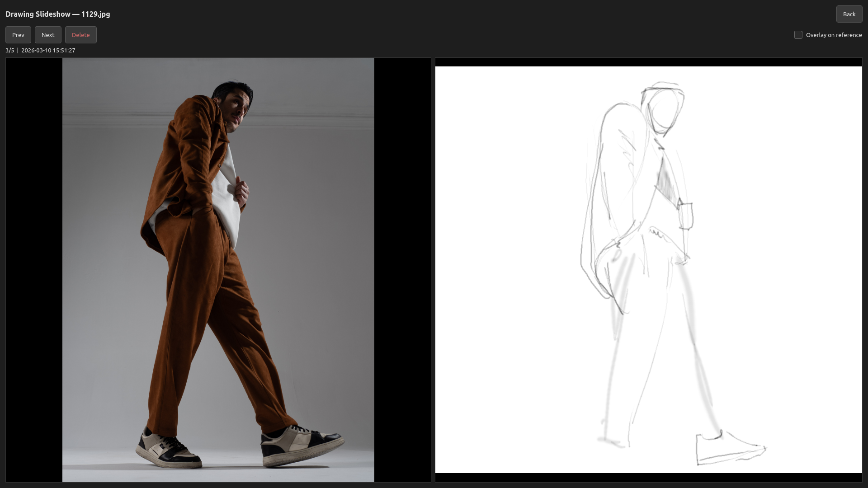Go to the Next drawing
This screenshot has width=868, height=488.
pos(48,35)
